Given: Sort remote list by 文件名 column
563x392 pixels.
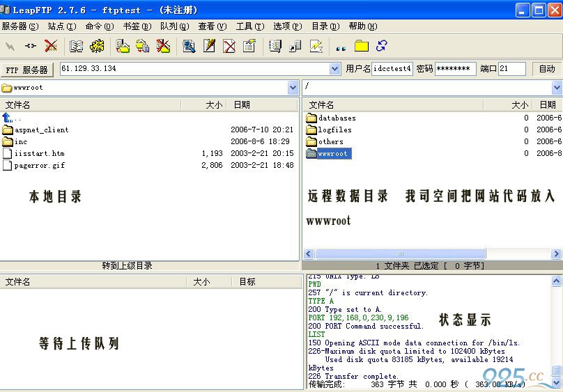Looking at the screenshot, I should 393,104.
